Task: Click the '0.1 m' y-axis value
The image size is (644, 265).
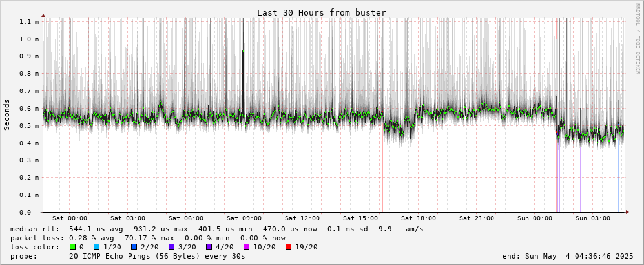Action: [30, 195]
